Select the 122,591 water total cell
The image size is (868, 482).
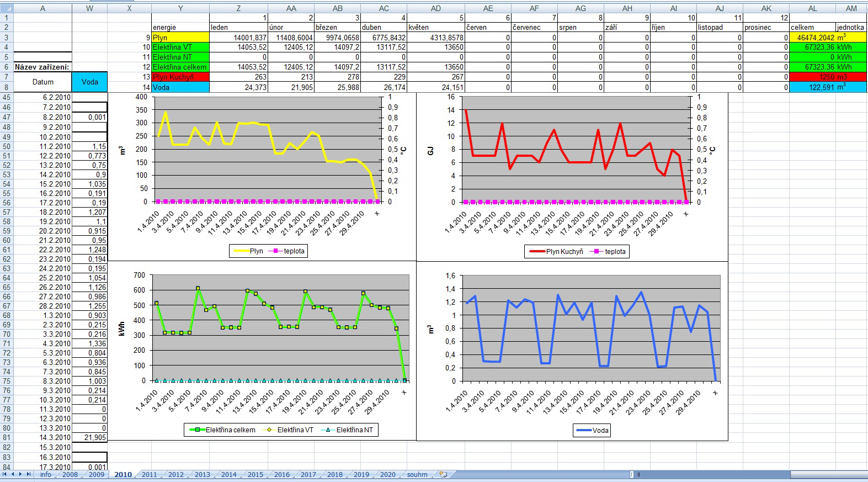tap(812, 87)
